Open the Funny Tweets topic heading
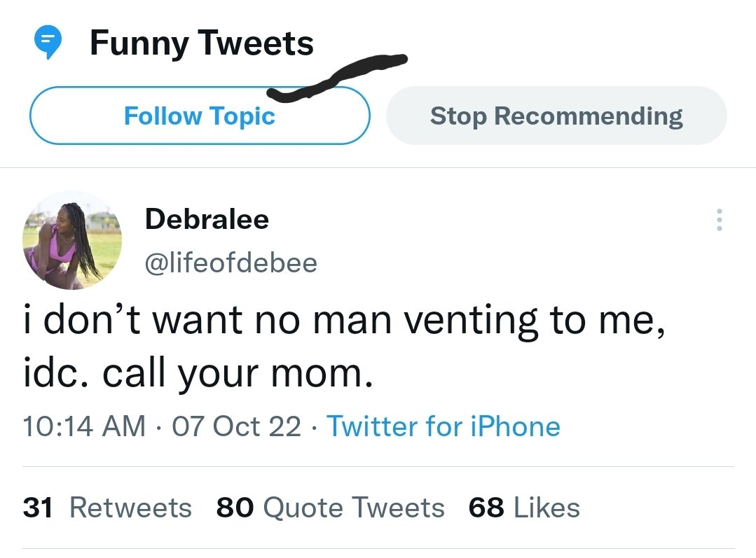The height and width of the screenshot is (558, 756). click(202, 43)
